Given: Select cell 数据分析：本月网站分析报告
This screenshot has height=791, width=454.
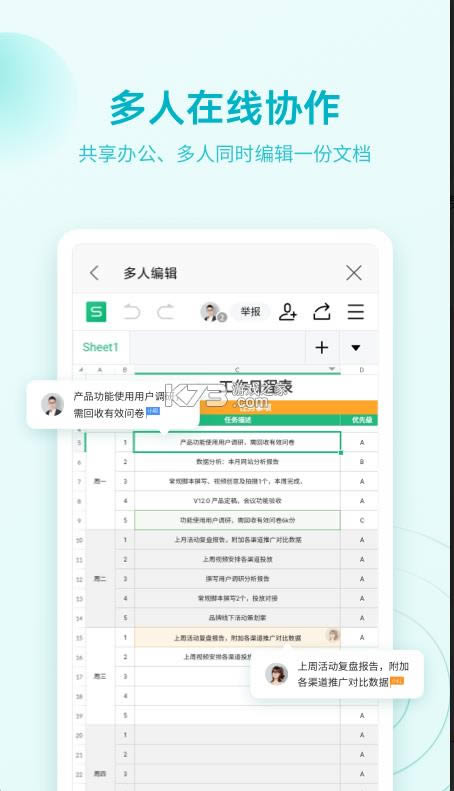Looking at the screenshot, I should tap(237, 462).
